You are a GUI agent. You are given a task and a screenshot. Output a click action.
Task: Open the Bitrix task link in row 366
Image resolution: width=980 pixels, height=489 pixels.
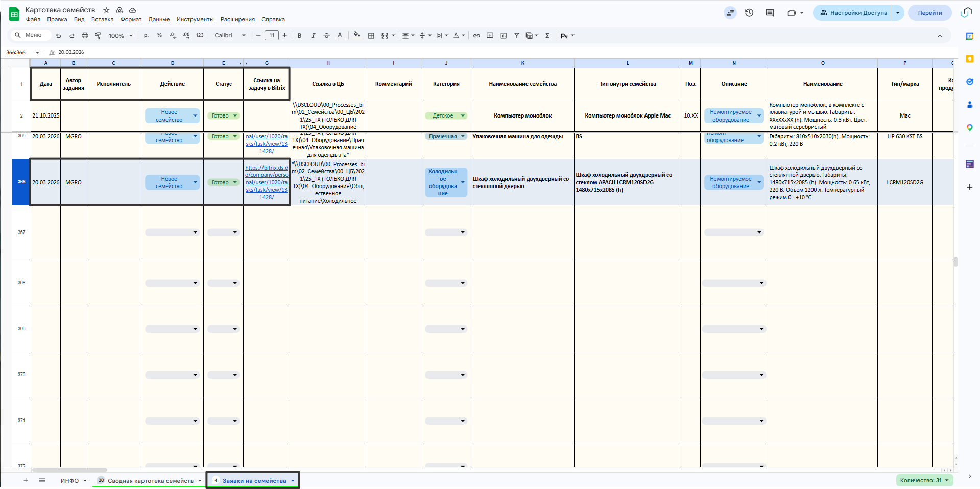(267, 182)
